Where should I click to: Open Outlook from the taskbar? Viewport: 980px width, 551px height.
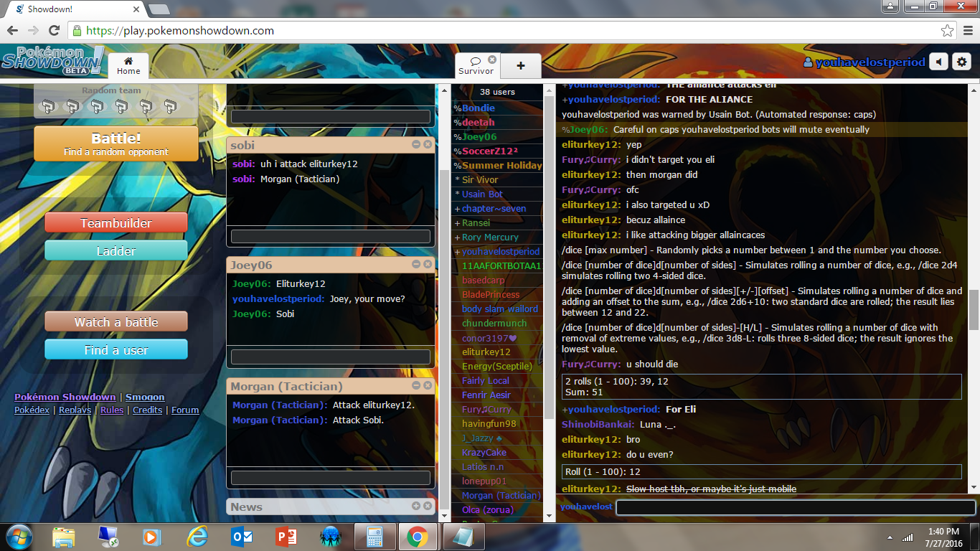pos(242,537)
